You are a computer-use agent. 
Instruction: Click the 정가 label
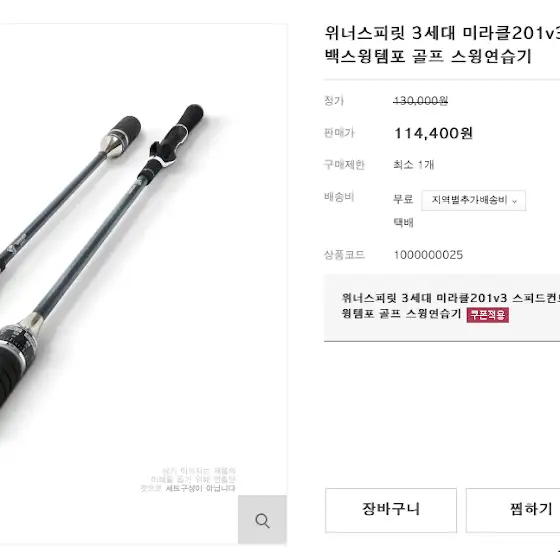pyautogui.click(x=334, y=101)
